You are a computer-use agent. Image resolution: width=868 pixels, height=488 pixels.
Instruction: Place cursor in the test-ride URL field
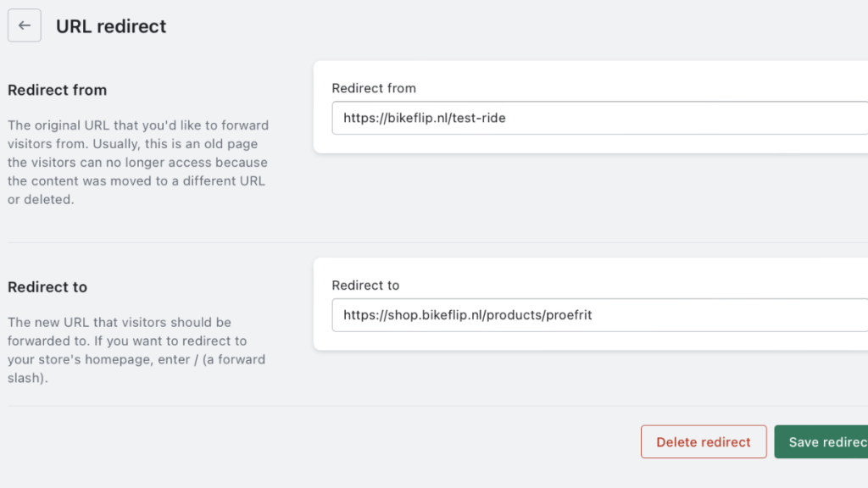[x=593, y=118]
